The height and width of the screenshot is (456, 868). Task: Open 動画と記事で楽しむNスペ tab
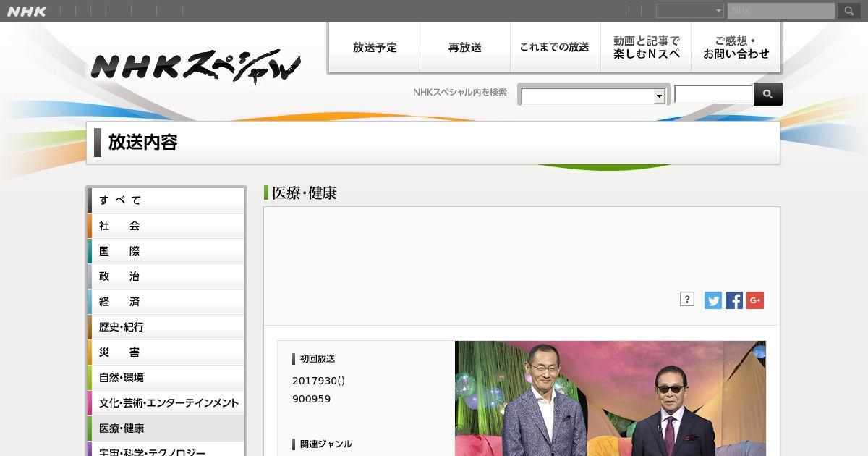pos(646,47)
